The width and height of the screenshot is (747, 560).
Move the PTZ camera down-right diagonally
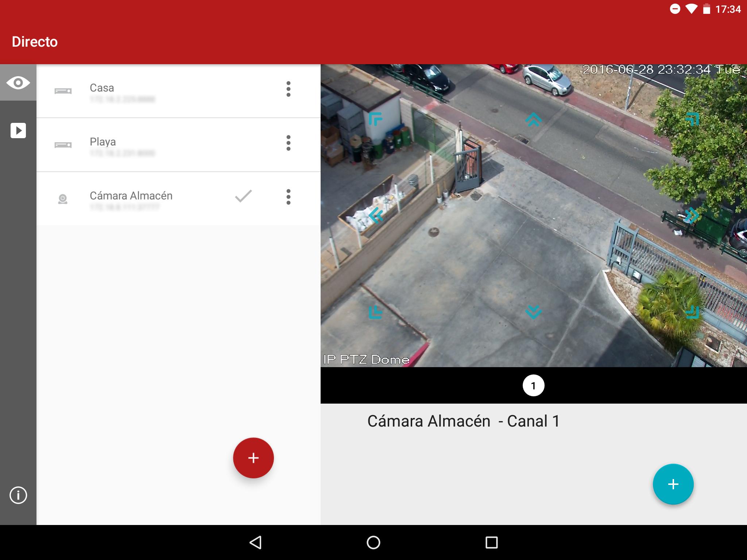(692, 312)
